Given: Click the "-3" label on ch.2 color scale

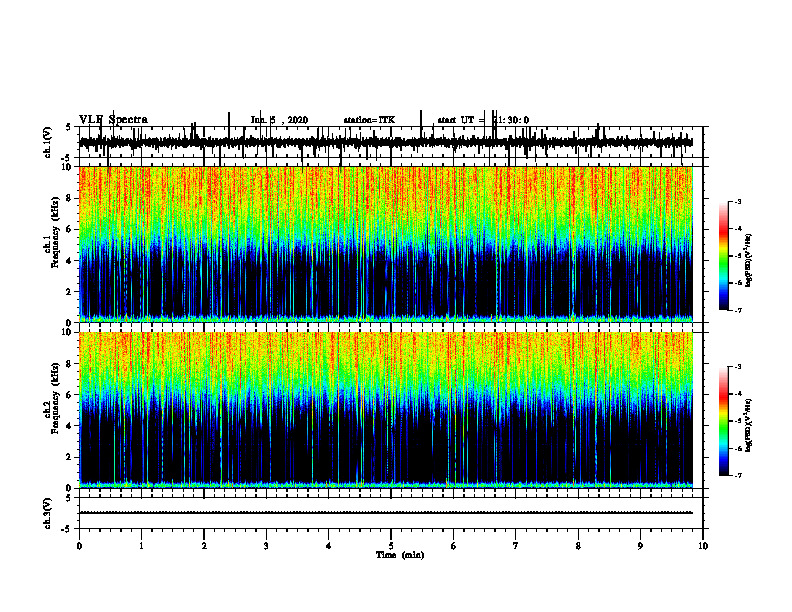Looking at the screenshot, I should click(x=737, y=367).
